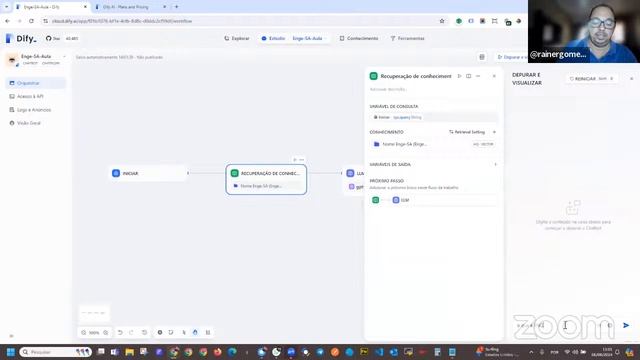The width and height of the screenshot is (640, 360).
Task: Open Retrieval Setting
Action: [467, 132]
